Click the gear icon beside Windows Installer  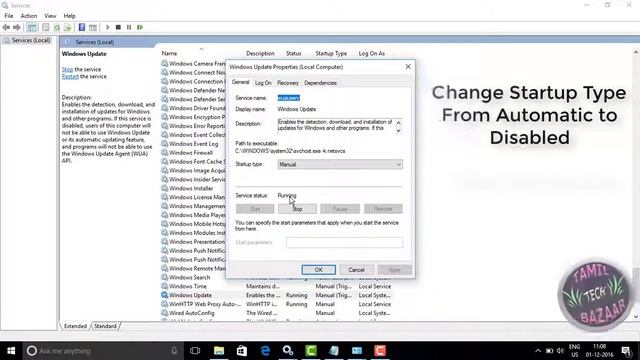click(x=164, y=188)
